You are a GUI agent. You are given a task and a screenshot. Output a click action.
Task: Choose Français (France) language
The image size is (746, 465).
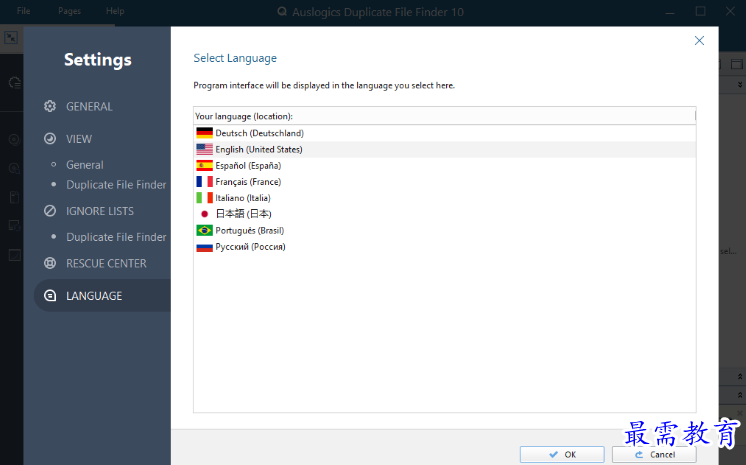point(444,182)
